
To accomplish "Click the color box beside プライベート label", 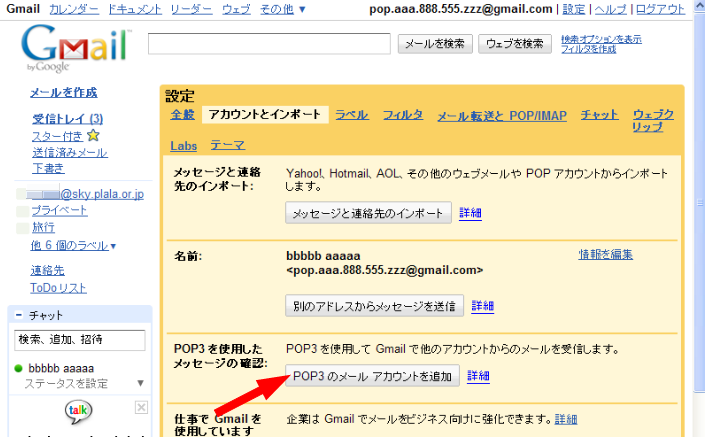I will click(22, 211).
